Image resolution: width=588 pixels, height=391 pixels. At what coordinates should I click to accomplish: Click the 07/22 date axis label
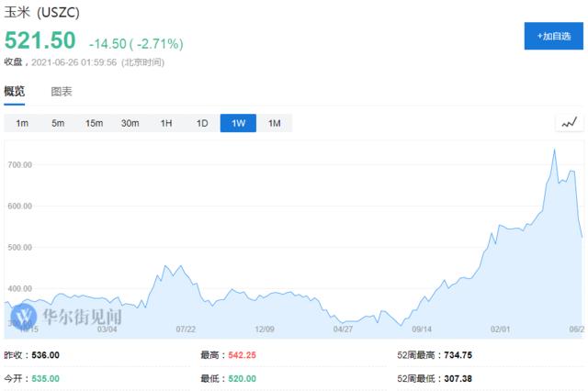tap(187, 328)
